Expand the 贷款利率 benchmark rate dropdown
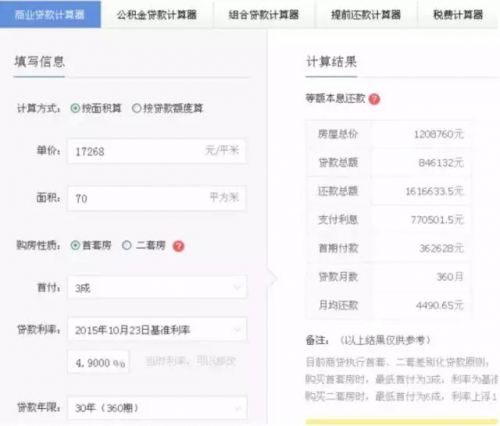 pyautogui.click(x=157, y=330)
